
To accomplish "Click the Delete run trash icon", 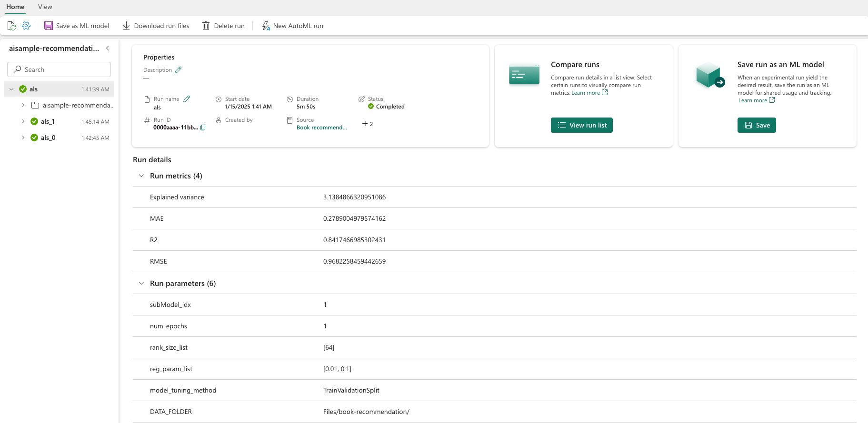I will tap(206, 26).
